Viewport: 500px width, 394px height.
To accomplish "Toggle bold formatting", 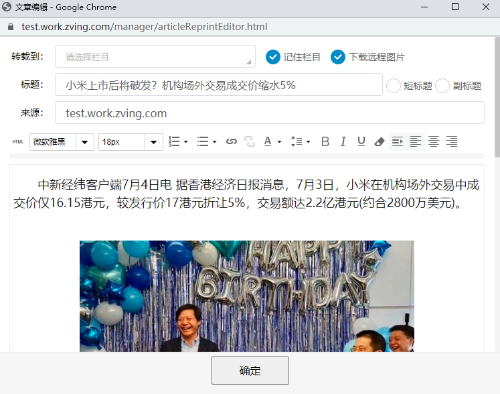I will coord(325,142).
